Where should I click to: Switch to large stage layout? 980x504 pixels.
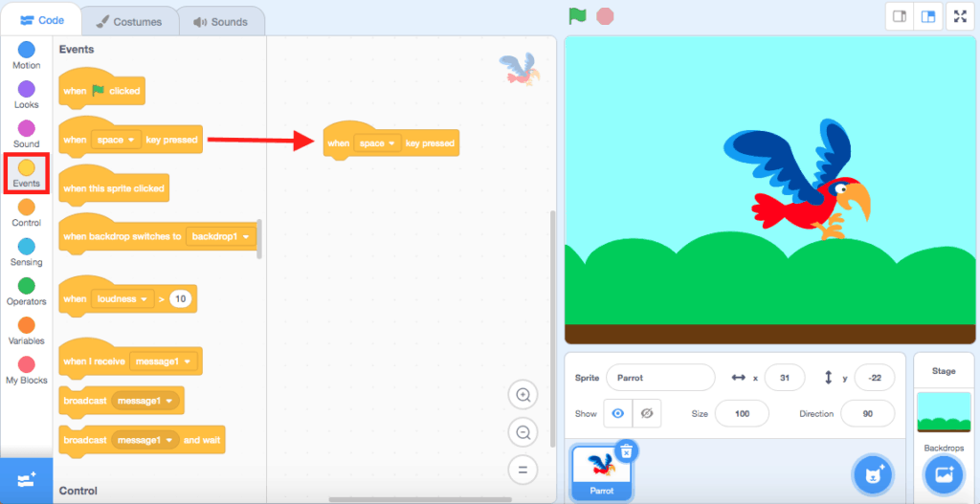(x=928, y=17)
